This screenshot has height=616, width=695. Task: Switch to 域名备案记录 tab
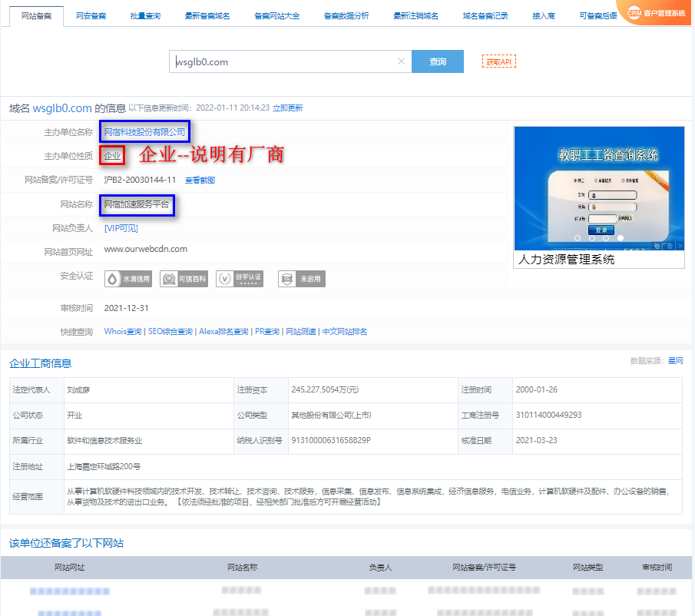point(485,16)
